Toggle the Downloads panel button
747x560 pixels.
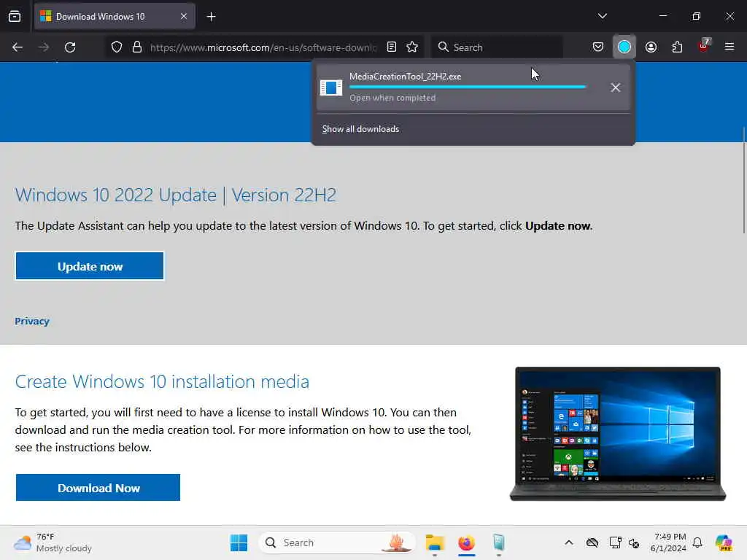click(x=624, y=47)
